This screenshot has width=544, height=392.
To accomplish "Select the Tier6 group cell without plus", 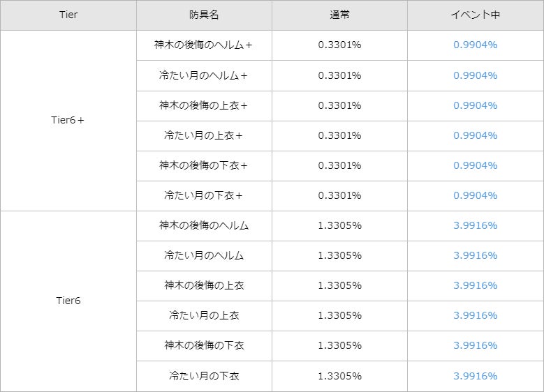I will click(68, 301).
